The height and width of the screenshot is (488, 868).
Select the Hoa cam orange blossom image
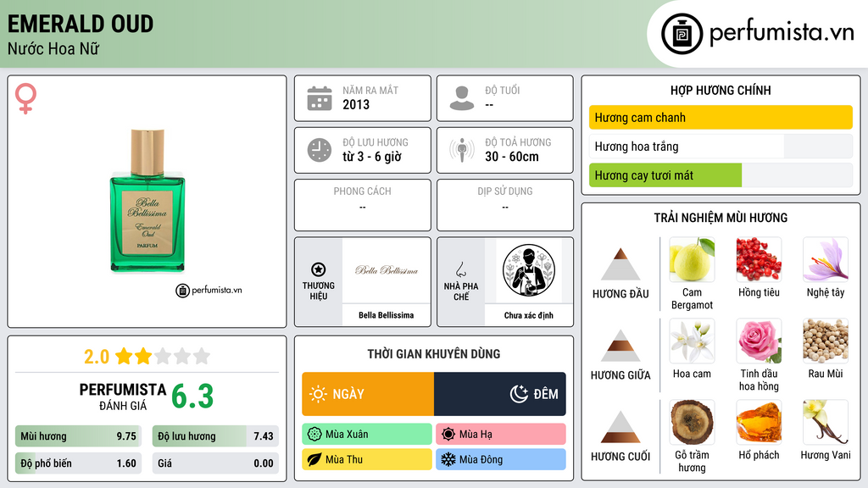[692, 341]
